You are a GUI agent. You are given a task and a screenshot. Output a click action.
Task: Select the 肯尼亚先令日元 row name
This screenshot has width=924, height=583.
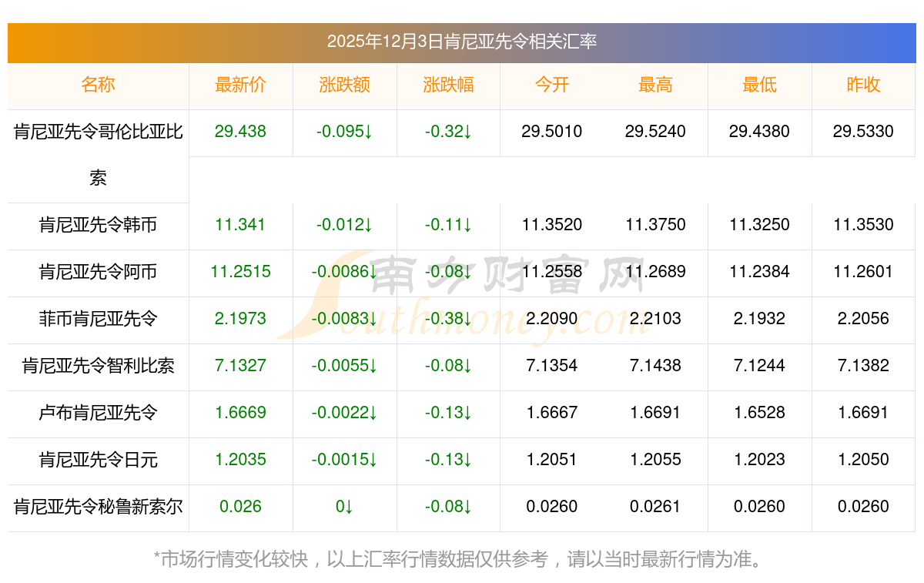pyautogui.click(x=98, y=460)
